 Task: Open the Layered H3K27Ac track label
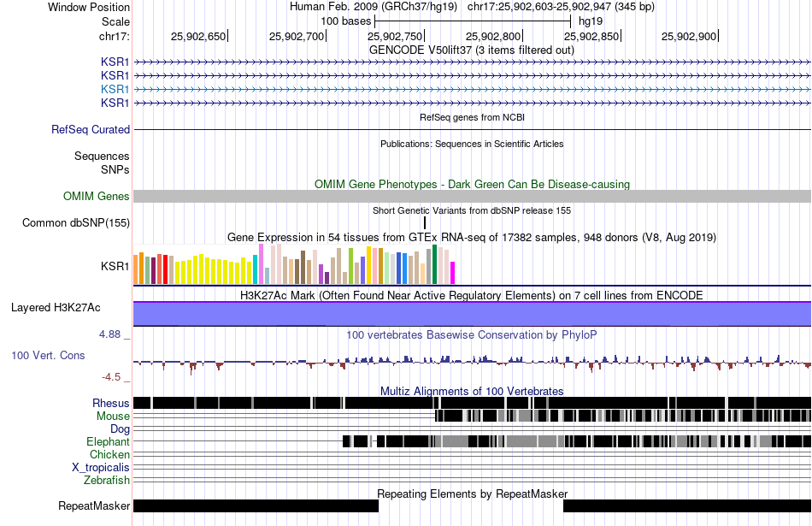(56, 307)
